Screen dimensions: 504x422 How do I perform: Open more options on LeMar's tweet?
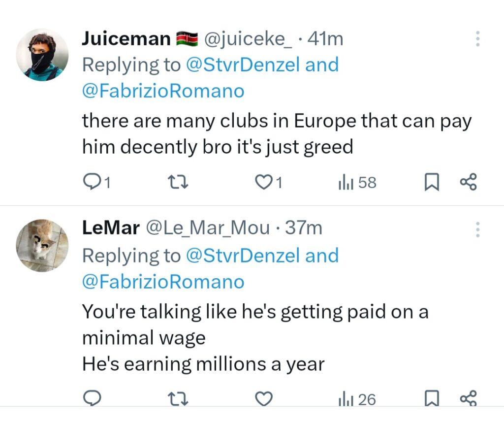point(477,229)
